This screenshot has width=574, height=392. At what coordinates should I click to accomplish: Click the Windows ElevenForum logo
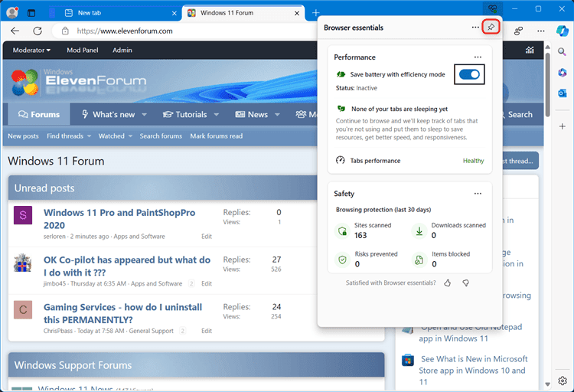[78, 82]
